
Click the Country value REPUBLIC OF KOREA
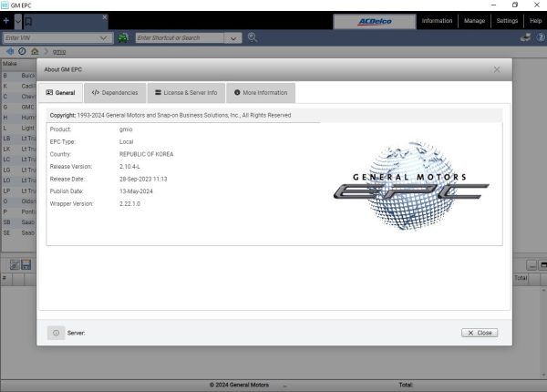(147, 154)
